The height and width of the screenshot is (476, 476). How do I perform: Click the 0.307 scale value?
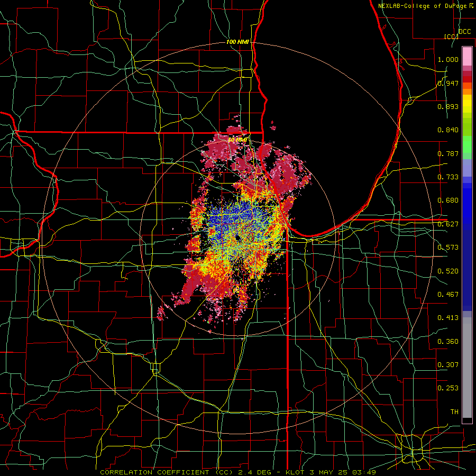448,365
